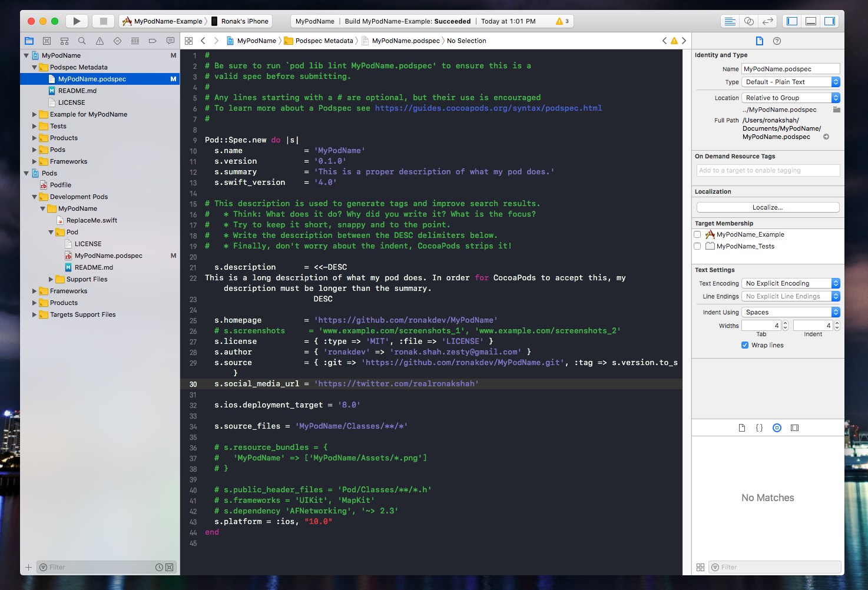
Task: Open the Object library
Action: pos(777,428)
